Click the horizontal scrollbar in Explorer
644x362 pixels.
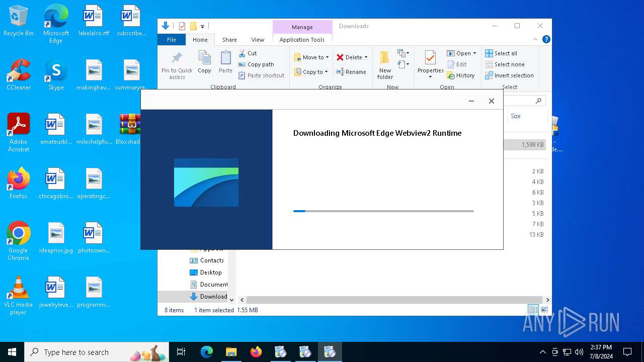[x=394, y=300]
